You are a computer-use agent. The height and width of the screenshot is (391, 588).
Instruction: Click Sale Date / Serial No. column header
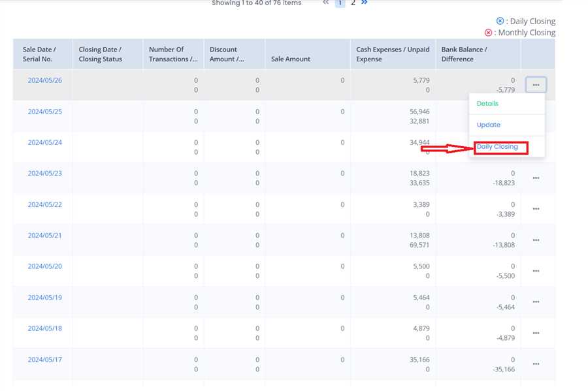pos(39,54)
